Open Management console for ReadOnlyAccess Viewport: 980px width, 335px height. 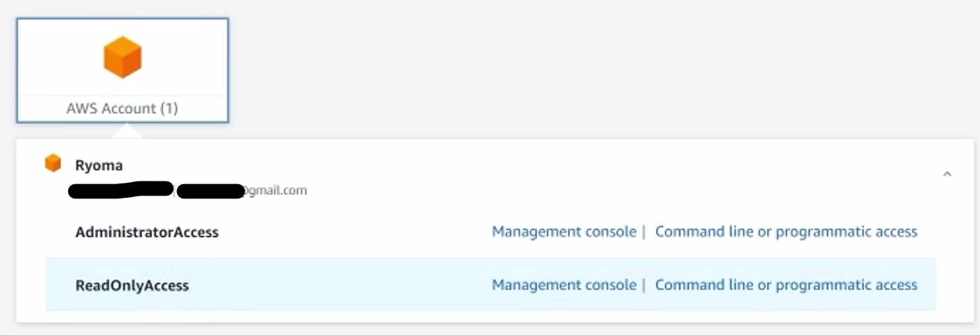(564, 285)
